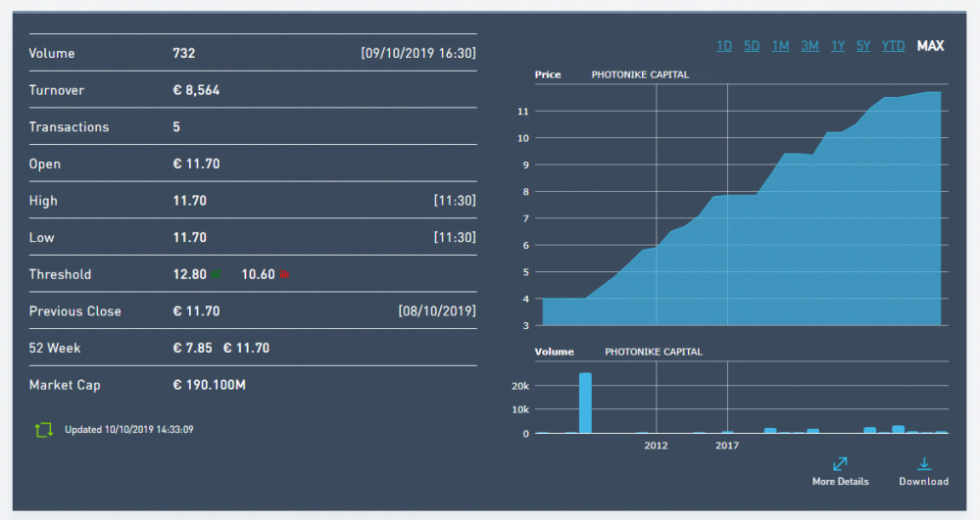Click the green upper threshold indicator icon
Screen dimensions: 980x520
click(x=216, y=274)
